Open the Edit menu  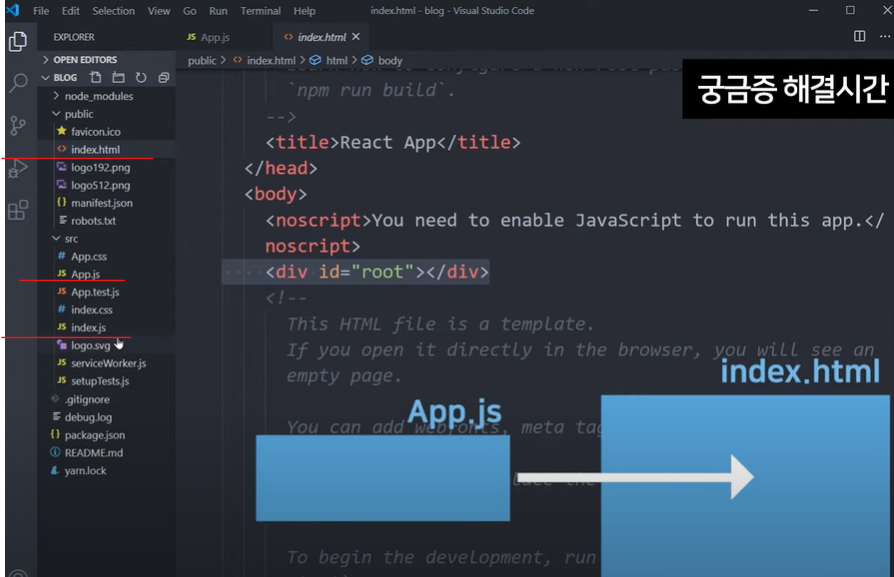(71, 11)
